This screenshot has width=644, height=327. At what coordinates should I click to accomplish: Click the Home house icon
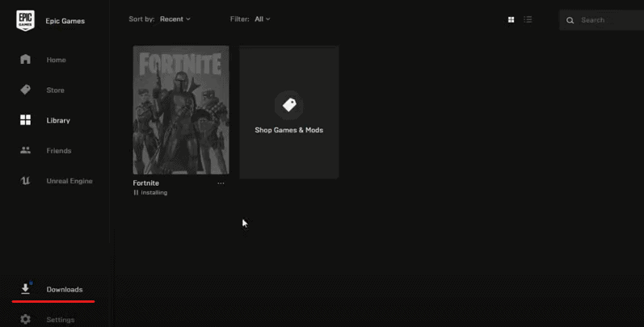tap(26, 59)
